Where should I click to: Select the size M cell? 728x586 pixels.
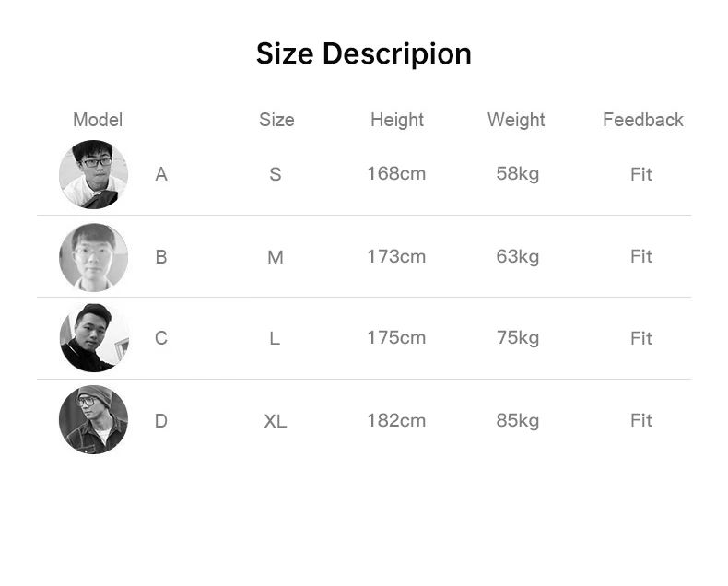(x=276, y=257)
